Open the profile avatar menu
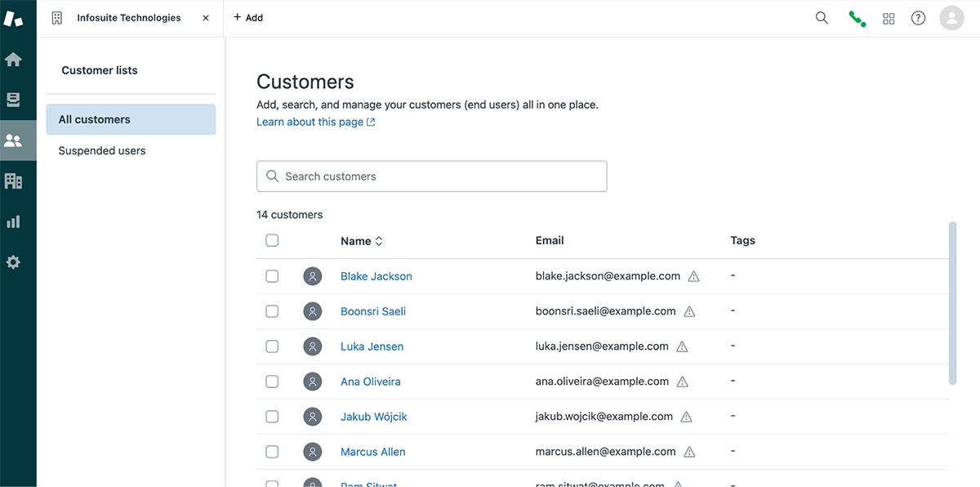This screenshot has width=980, height=487. [x=951, y=17]
